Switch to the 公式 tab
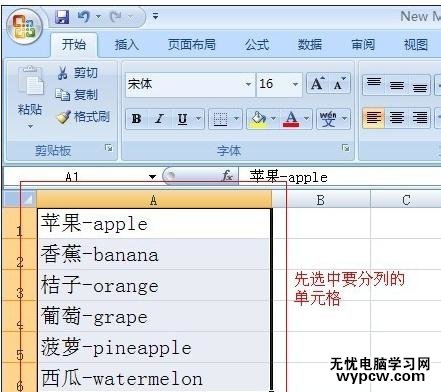This screenshot has height=392, width=441. pyautogui.click(x=257, y=45)
